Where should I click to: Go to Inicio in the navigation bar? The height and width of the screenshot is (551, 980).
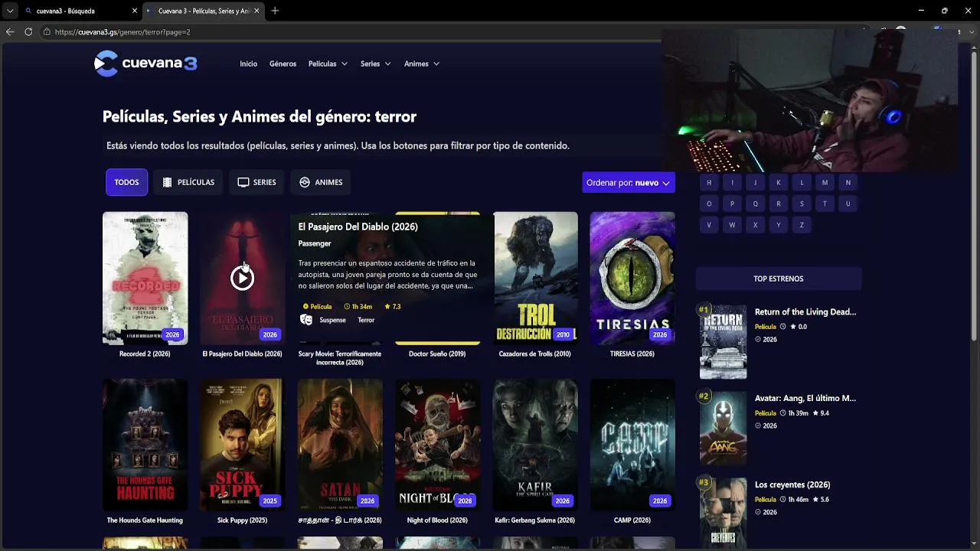pyautogui.click(x=249, y=64)
